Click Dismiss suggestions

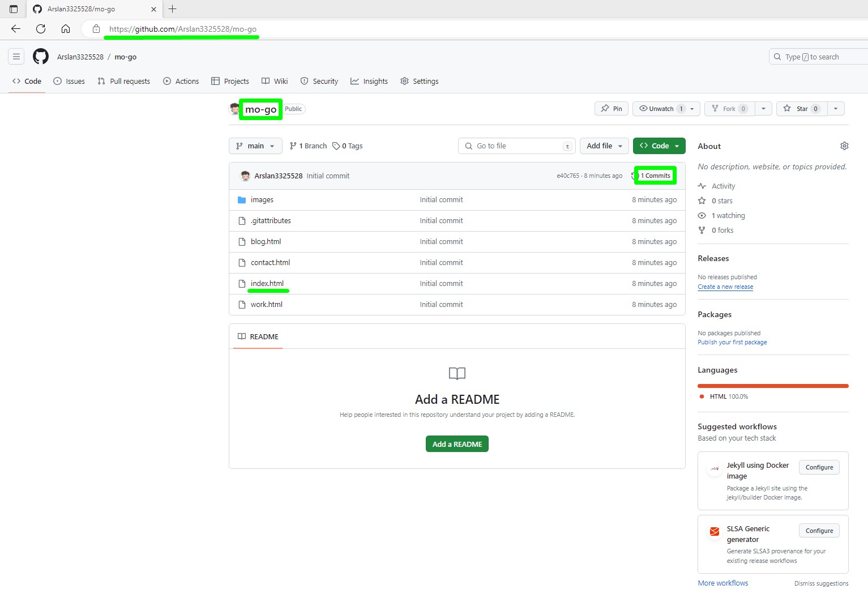pos(821,583)
